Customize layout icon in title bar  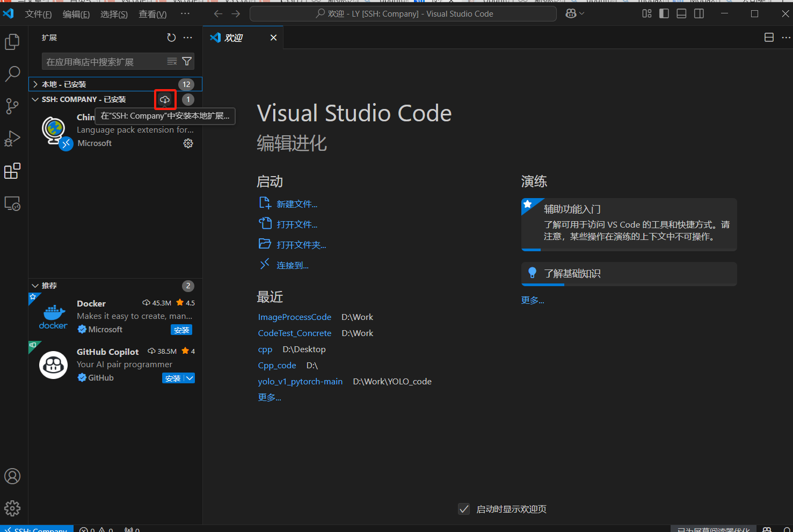(647, 14)
